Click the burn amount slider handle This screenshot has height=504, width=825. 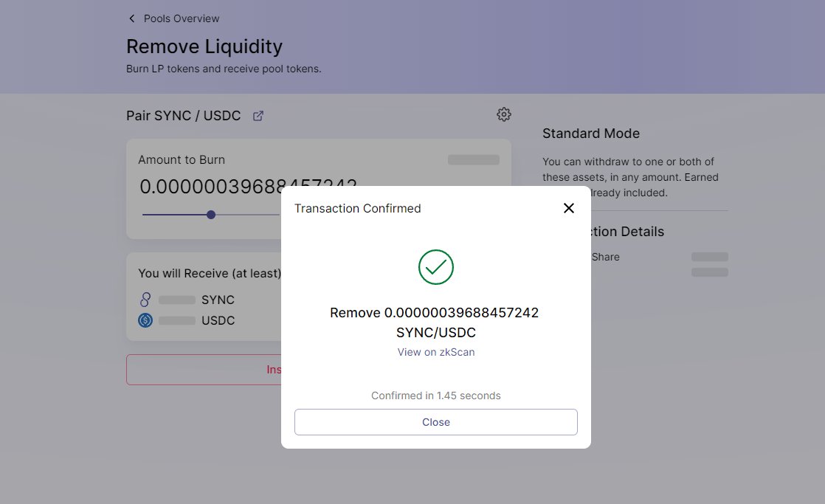click(x=211, y=215)
